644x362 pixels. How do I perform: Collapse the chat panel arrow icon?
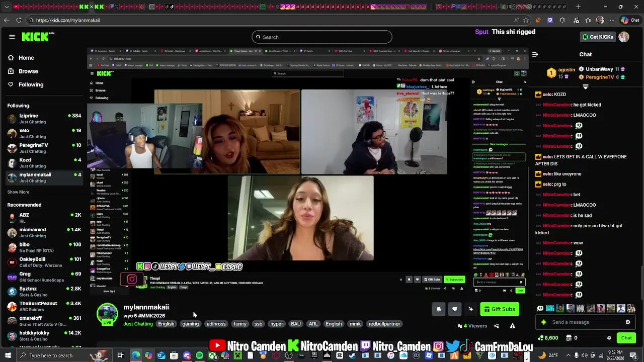[535, 54]
